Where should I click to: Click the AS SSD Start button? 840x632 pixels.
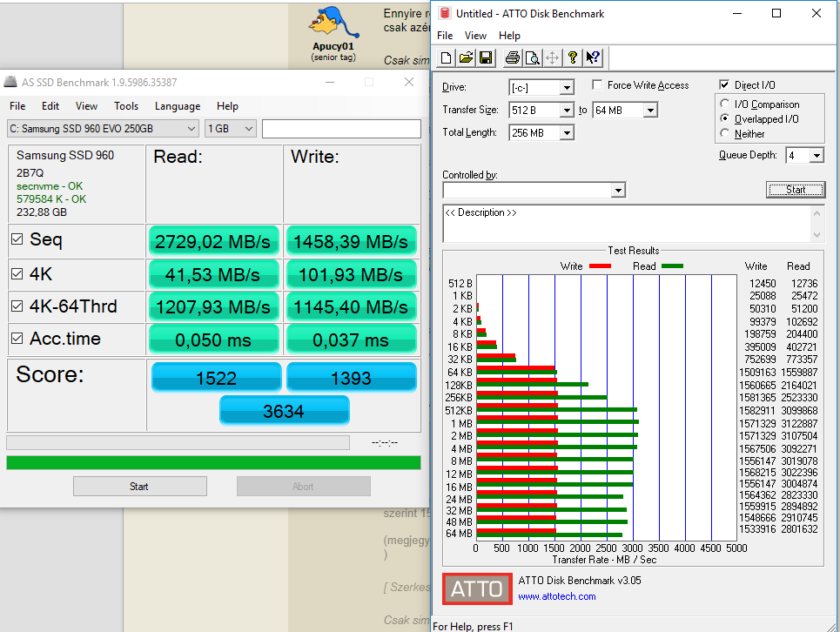(x=140, y=487)
